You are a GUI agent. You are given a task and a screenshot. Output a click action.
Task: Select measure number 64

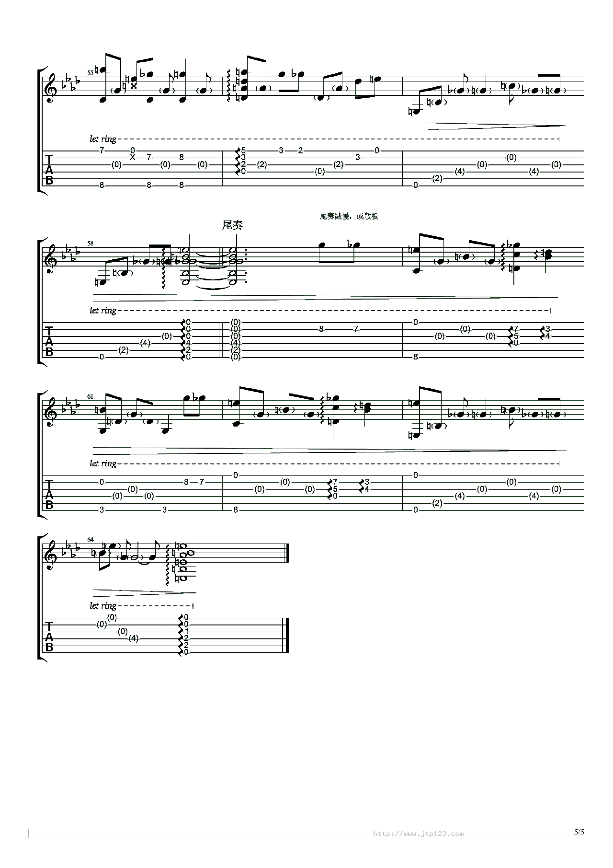91,540
